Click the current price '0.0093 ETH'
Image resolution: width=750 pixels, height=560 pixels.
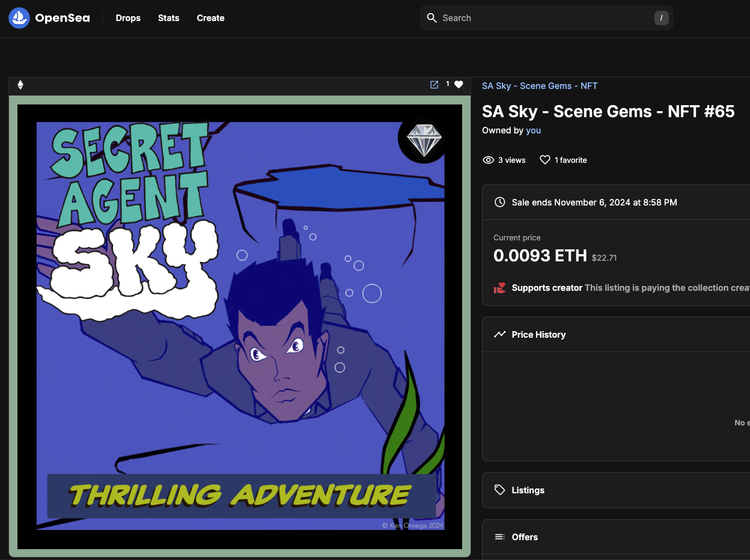(x=540, y=255)
